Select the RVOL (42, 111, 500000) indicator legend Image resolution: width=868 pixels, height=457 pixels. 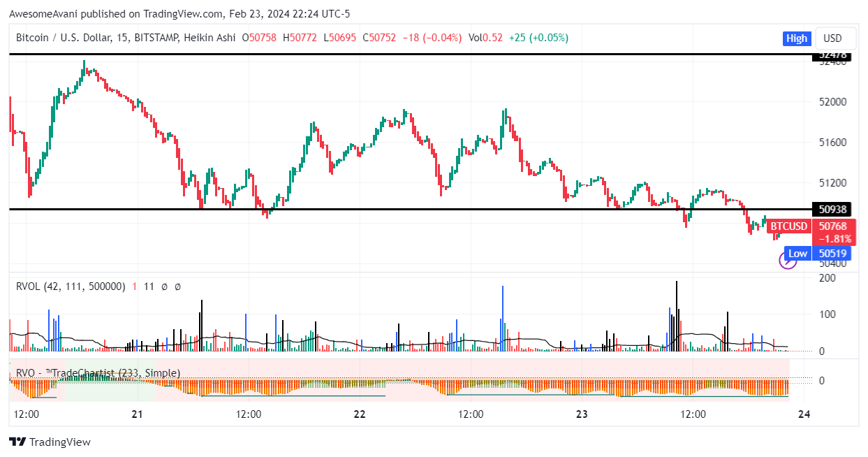tap(71, 286)
